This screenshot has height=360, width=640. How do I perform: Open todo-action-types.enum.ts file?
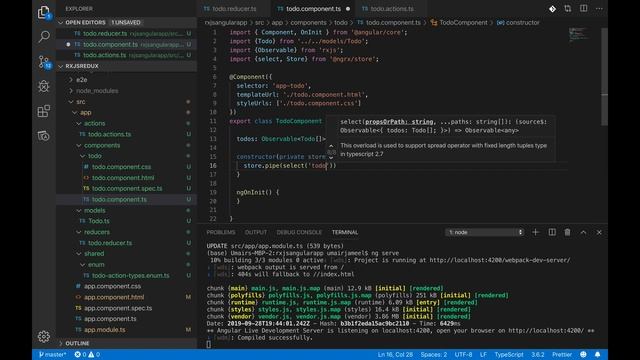[130, 276]
